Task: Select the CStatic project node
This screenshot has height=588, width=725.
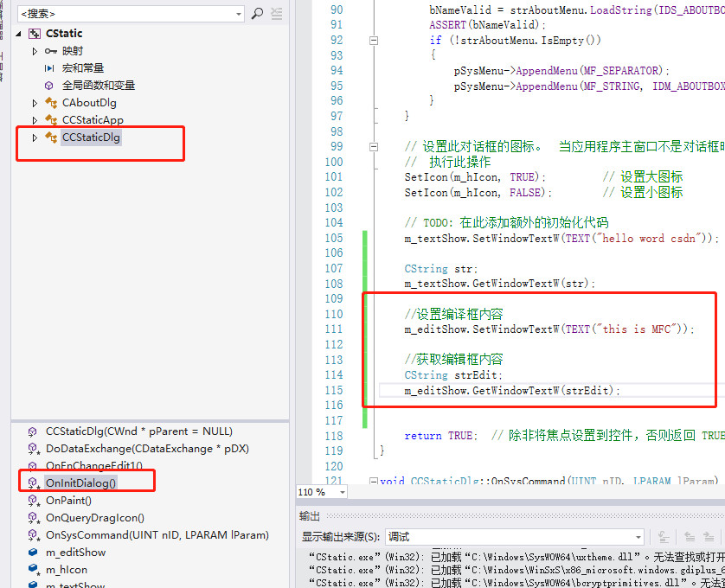Action: (x=64, y=33)
